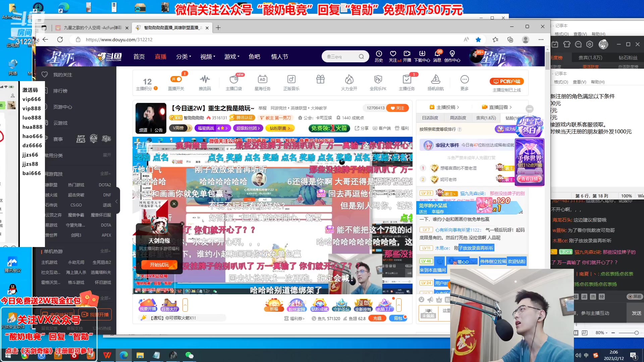Click the orange 充值 button
The height and width of the screenshot is (362, 644).
[x=377, y=318]
